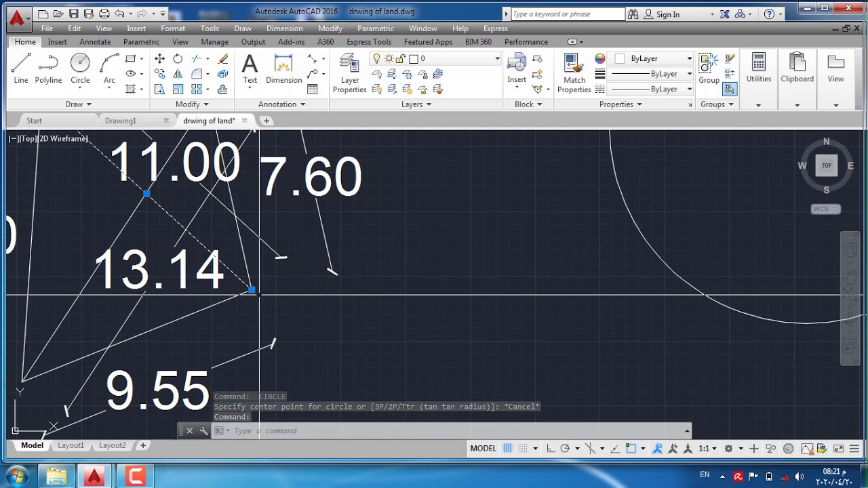The image size is (868, 488).
Task: Click the Scale tool icon
Action: click(178, 89)
